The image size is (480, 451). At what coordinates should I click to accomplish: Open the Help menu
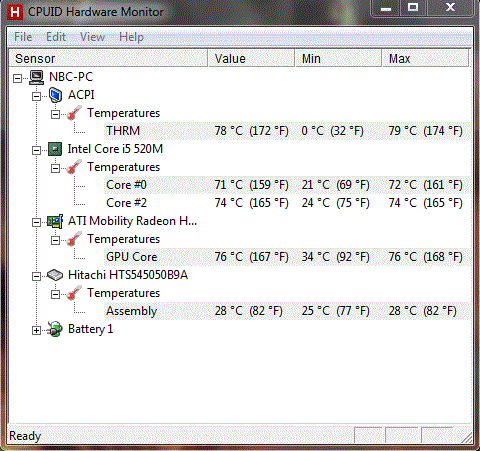pos(131,37)
